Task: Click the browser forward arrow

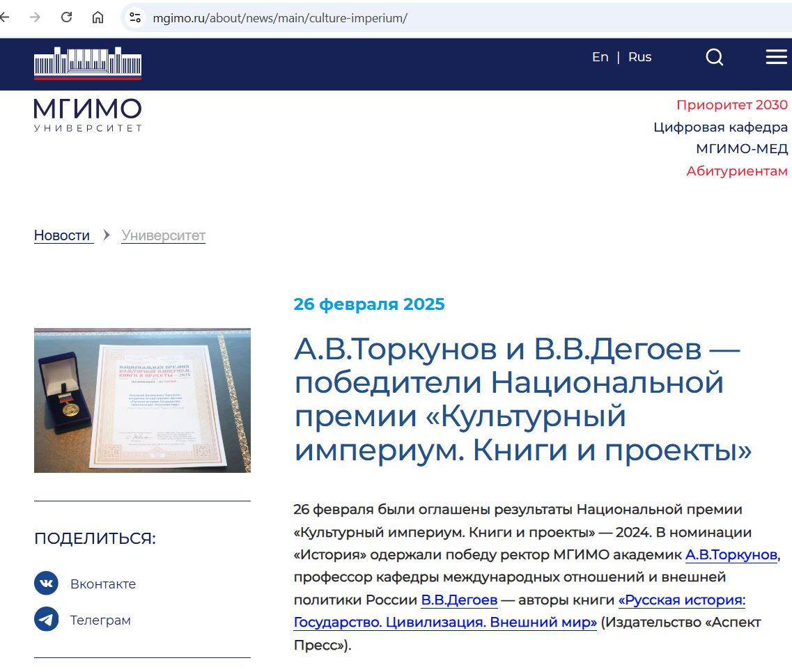Action: 35,17
